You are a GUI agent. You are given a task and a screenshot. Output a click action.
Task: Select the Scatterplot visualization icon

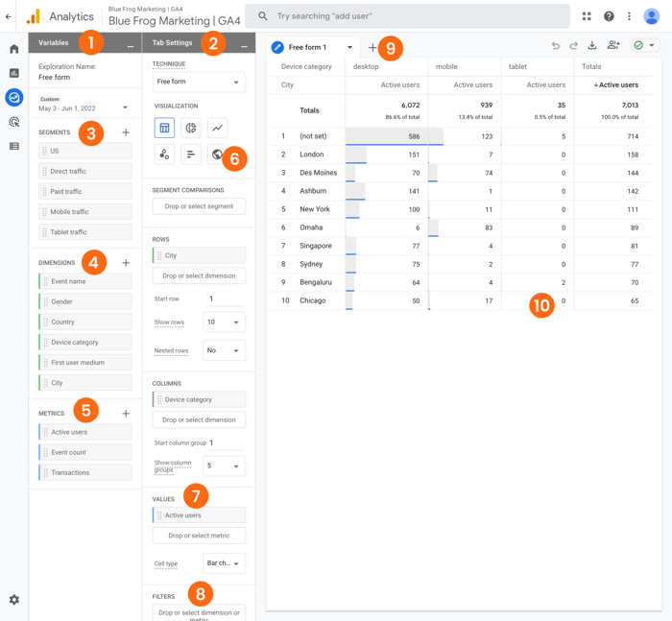point(164,155)
